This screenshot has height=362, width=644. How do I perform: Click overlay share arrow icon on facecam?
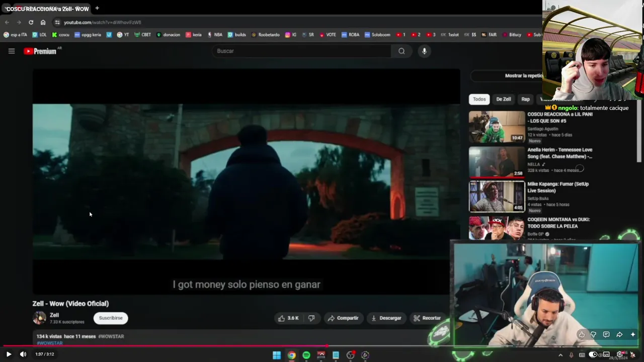619,334
